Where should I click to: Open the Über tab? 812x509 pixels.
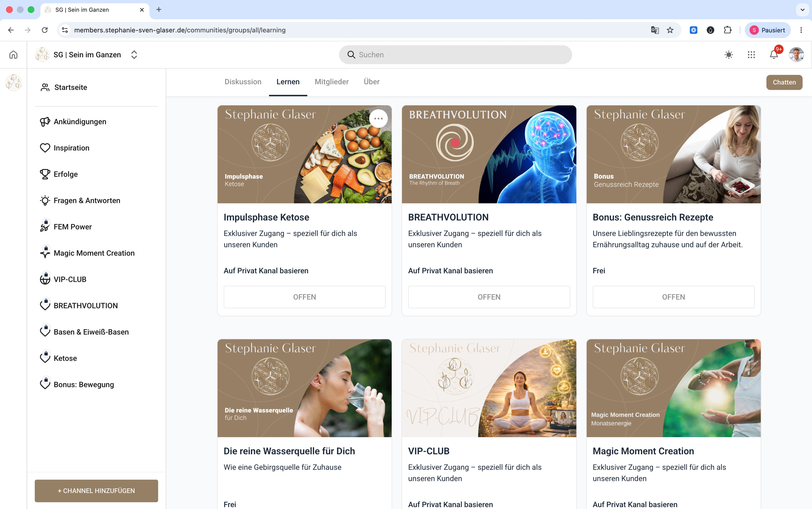pos(371,82)
